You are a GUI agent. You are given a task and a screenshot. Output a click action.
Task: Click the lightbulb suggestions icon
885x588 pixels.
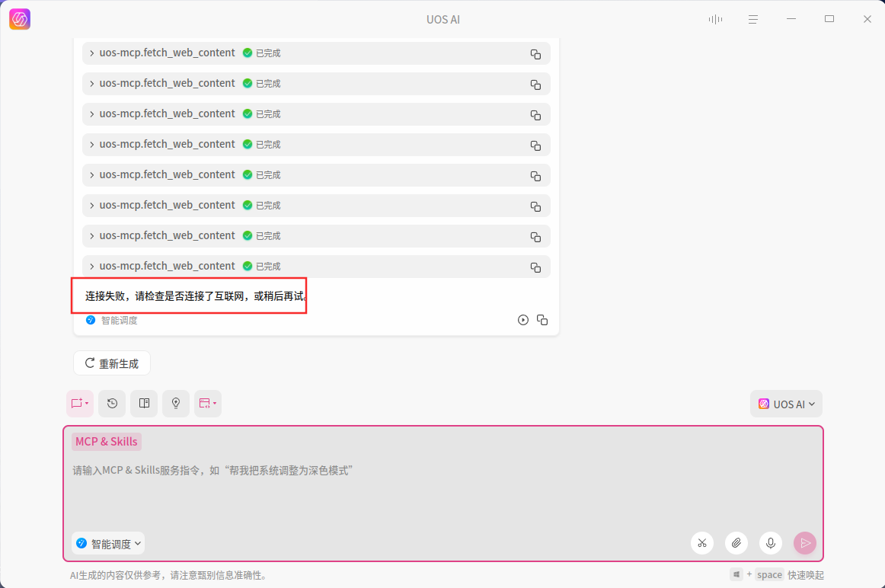(x=176, y=404)
